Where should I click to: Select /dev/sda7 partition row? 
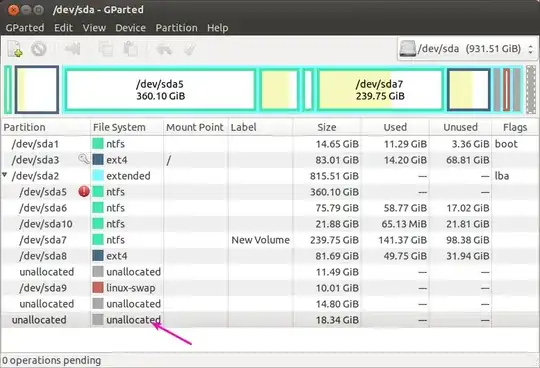click(x=270, y=240)
